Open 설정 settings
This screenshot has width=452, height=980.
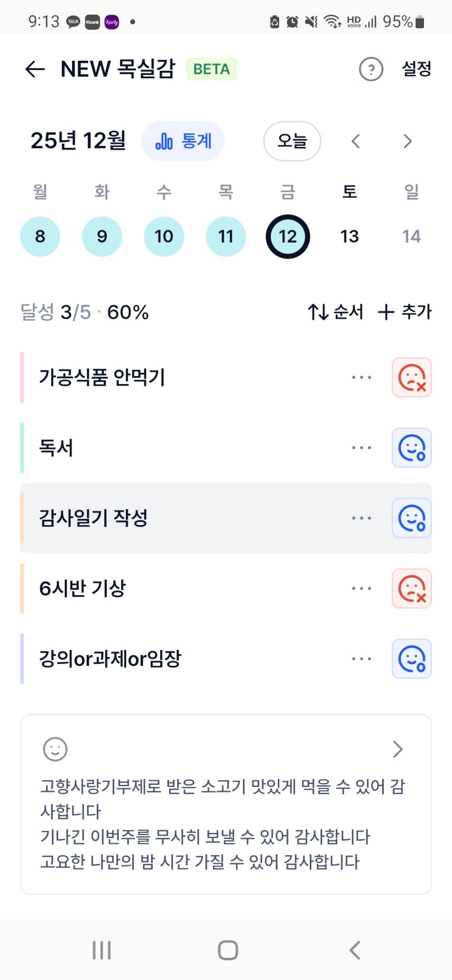[417, 69]
